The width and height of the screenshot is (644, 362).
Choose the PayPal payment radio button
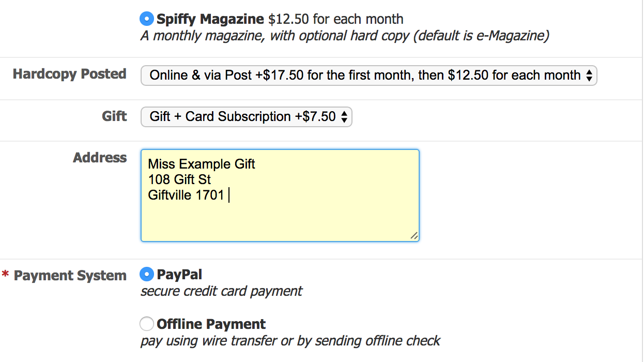147,274
